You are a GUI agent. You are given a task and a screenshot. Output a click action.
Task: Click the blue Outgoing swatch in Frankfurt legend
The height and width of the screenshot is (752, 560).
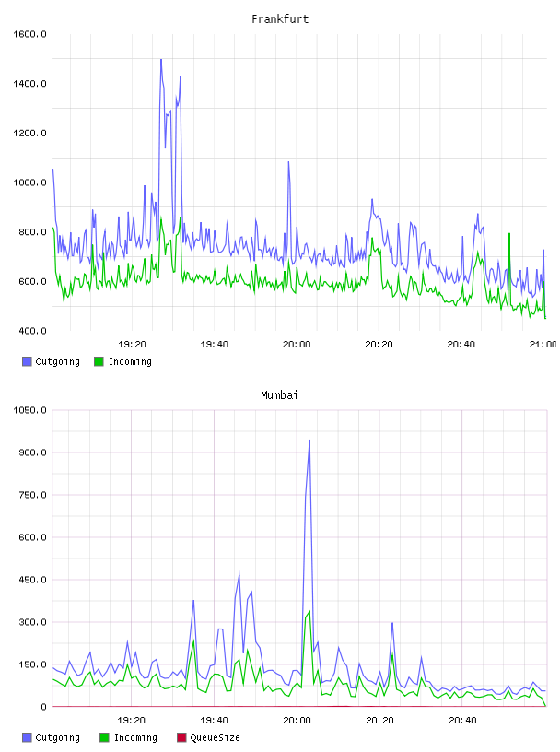click(x=27, y=361)
